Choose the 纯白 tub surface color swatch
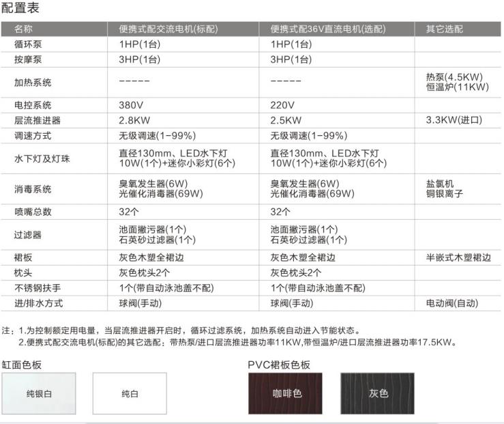The height and width of the screenshot is (424, 504). click(x=130, y=393)
